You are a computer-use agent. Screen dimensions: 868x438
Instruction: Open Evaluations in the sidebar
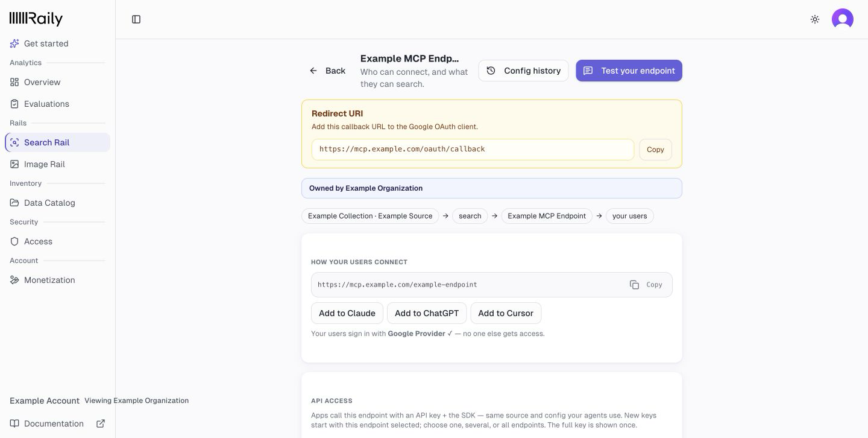(x=57, y=104)
